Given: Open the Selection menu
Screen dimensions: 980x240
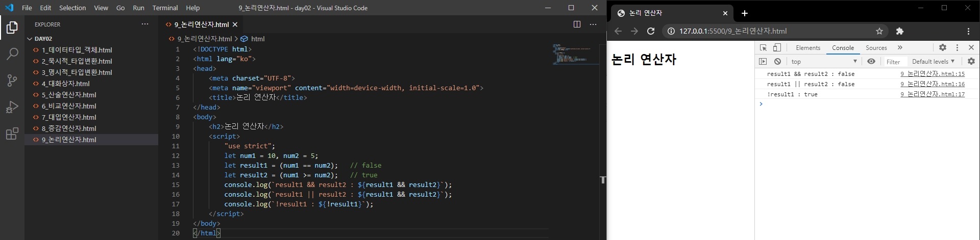Looking at the screenshot, I should pyautogui.click(x=72, y=8).
